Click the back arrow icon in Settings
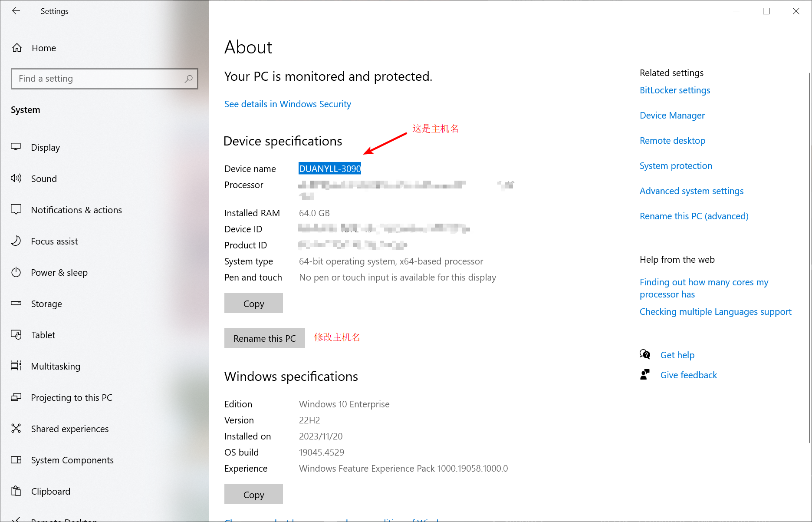This screenshot has height=522, width=812. 16,11
